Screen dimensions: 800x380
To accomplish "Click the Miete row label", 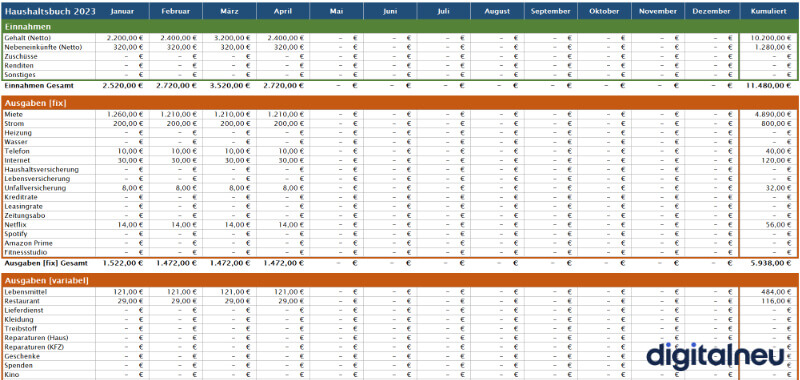I will pos(14,114).
